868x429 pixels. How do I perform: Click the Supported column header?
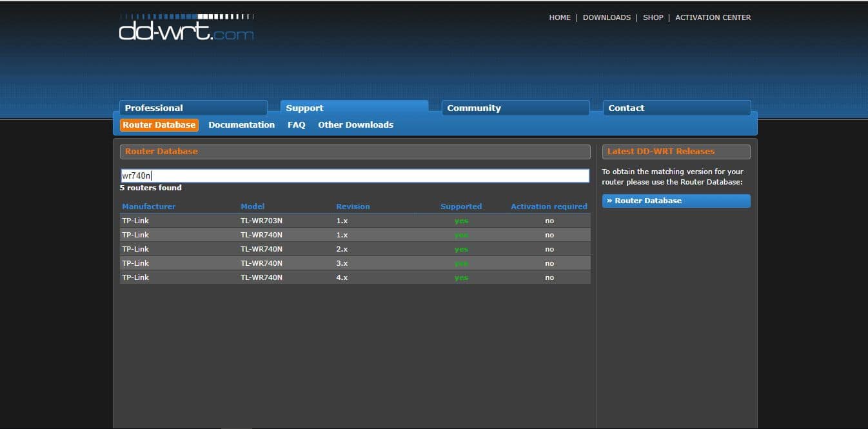461,206
